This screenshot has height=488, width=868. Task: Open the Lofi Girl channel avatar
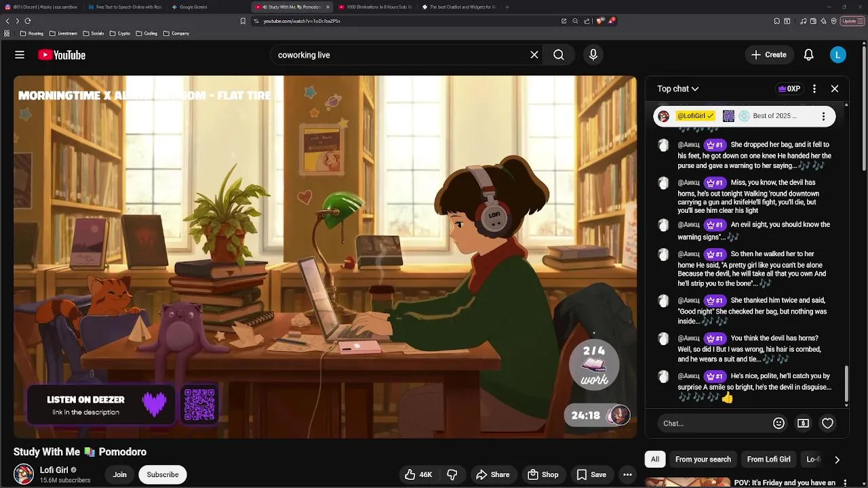(24, 474)
